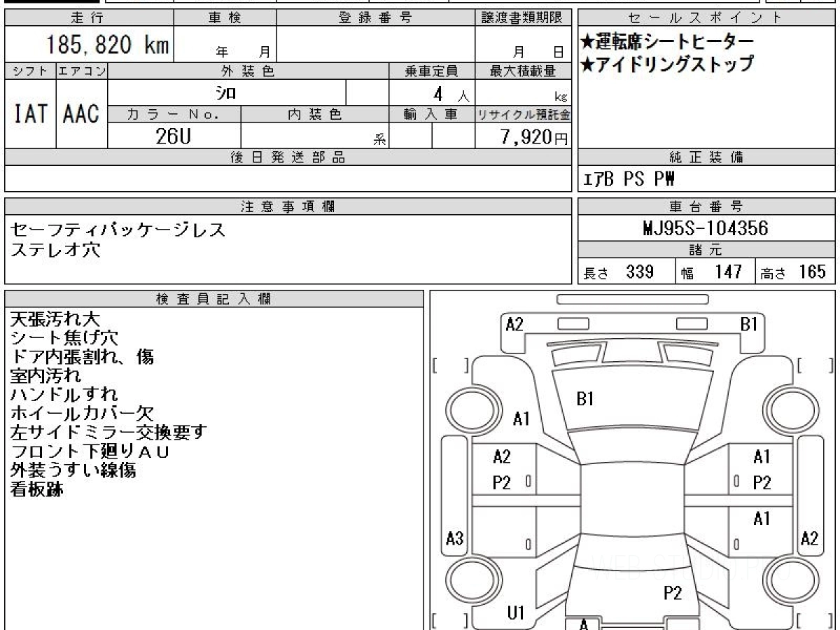840x630 pixels.
Task: Select the 乗車定員 header
Action: [432, 71]
